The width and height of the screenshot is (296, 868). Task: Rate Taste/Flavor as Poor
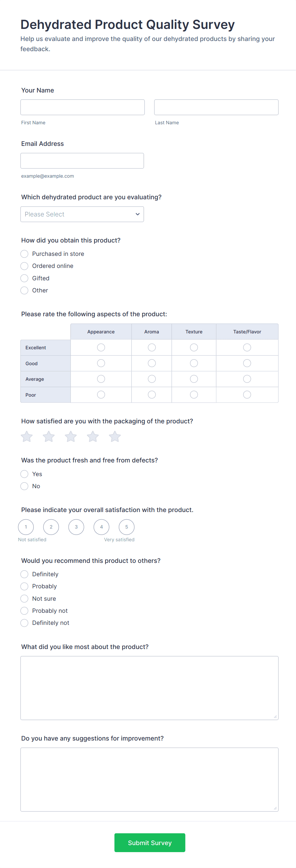247,394
